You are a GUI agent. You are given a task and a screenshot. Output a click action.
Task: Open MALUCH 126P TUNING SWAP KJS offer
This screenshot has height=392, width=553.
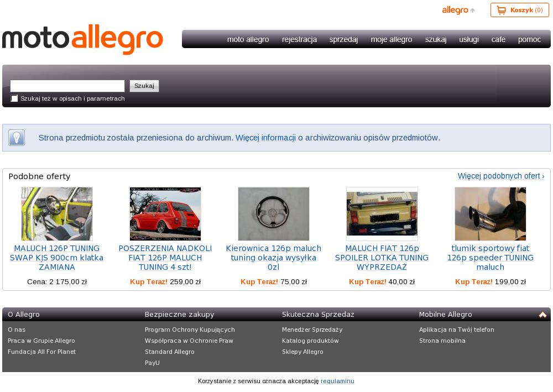point(57,258)
